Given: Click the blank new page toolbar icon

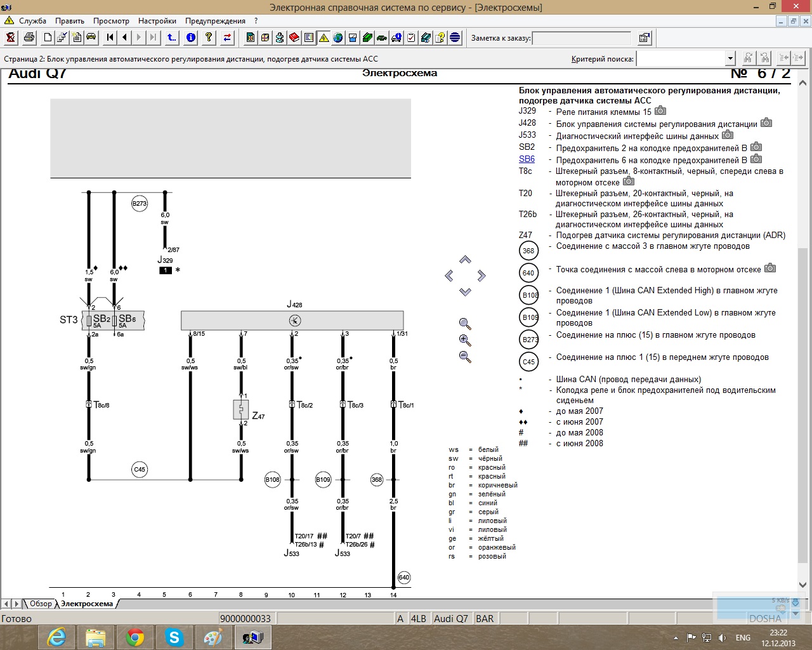Looking at the screenshot, I should (x=48, y=37).
